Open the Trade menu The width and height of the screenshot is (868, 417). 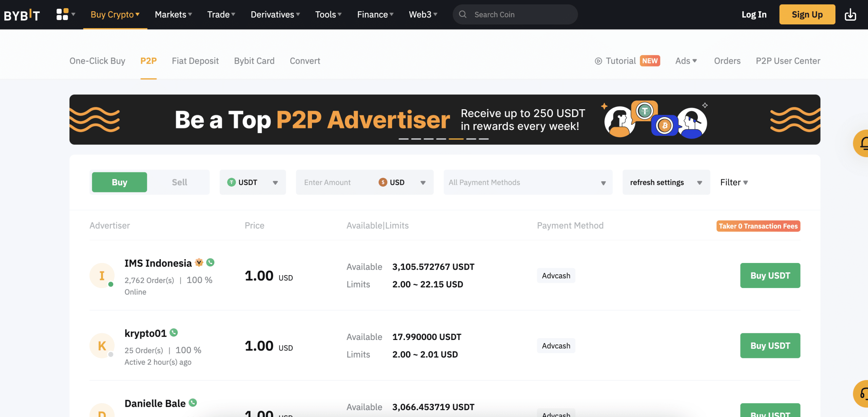221,15
